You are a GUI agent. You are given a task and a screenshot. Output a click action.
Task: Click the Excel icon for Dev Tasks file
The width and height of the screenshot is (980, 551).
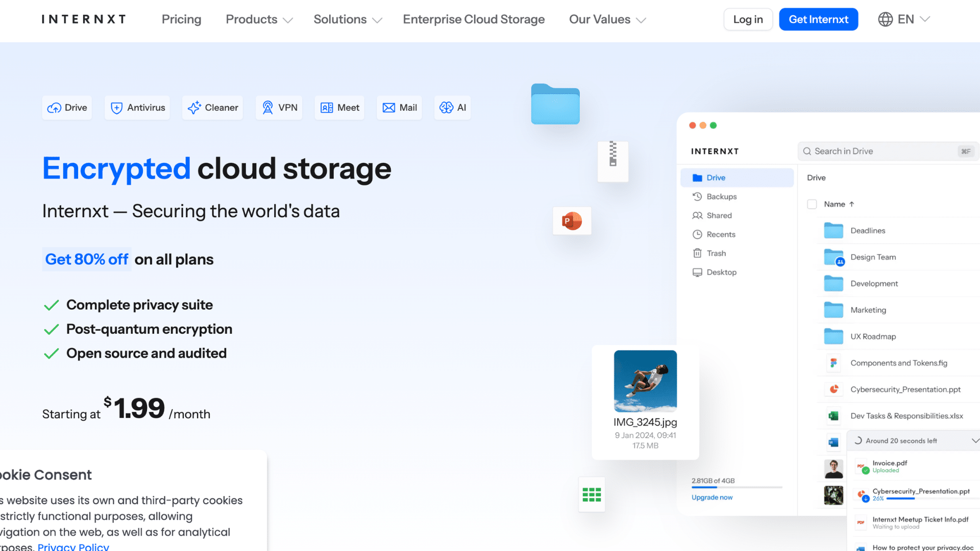pos(834,416)
